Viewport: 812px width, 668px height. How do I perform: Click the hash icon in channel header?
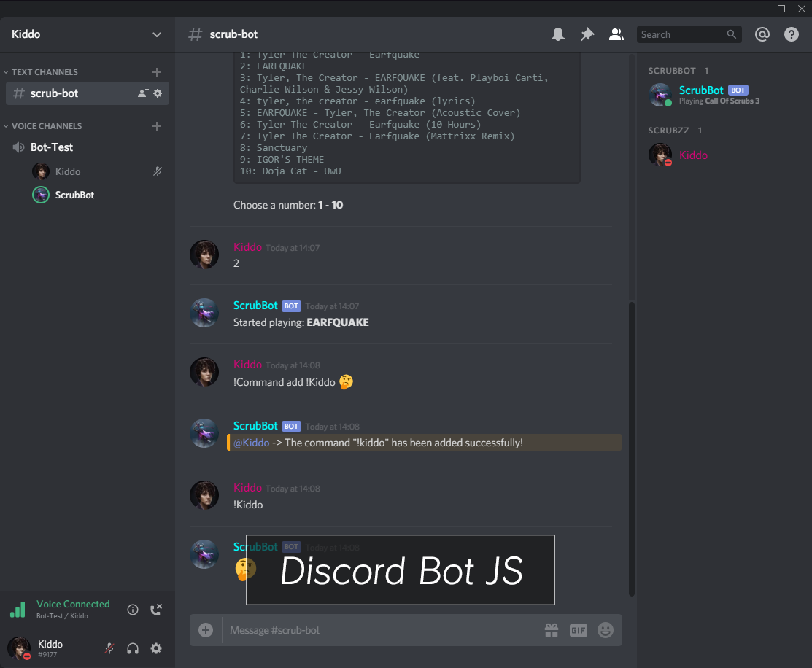tap(196, 34)
